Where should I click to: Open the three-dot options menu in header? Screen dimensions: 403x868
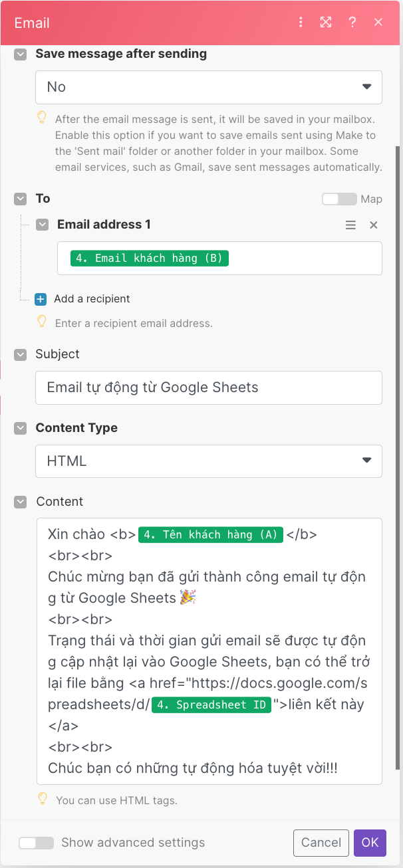pos(301,23)
